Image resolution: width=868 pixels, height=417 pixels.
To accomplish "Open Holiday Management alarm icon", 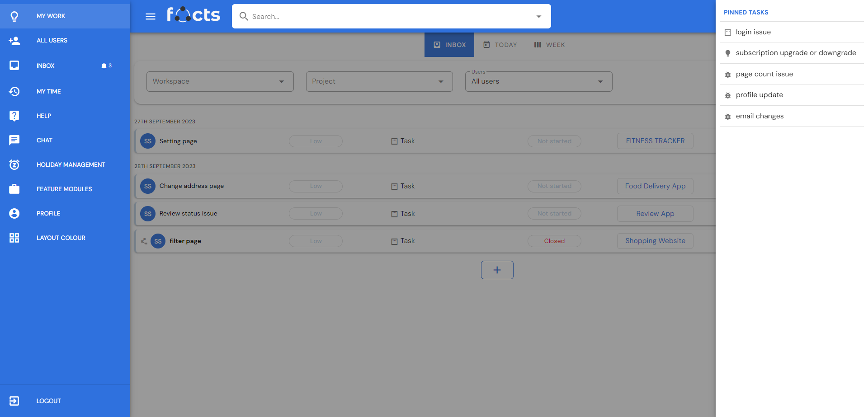I will [x=14, y=164].
